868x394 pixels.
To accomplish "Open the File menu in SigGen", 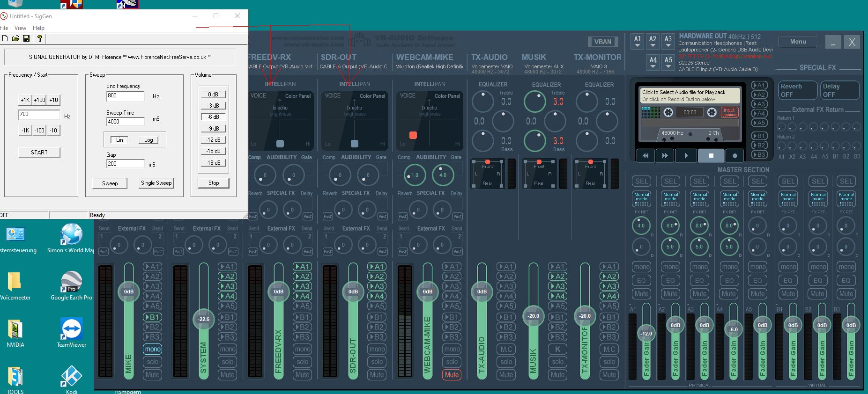I will [x=4, y=28].
